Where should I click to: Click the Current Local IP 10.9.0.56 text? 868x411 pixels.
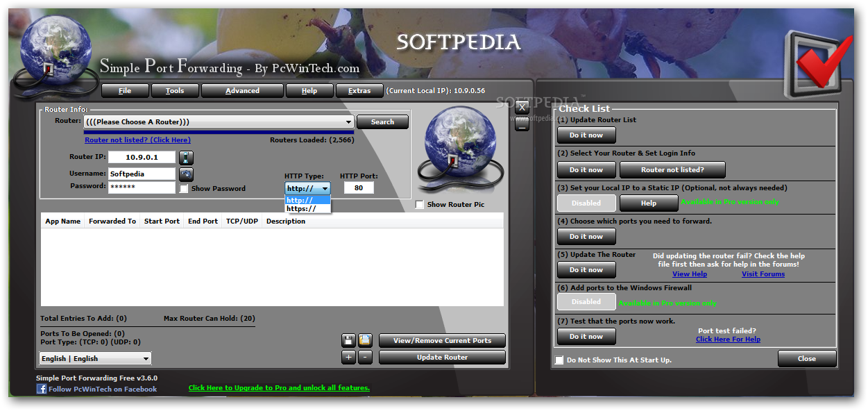pyautogui.click(x=436, y=91)
